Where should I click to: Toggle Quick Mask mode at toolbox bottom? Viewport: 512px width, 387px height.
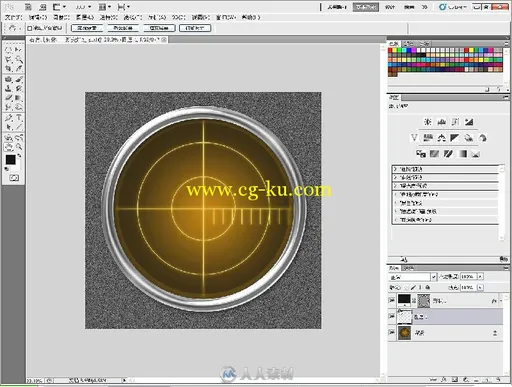pyautogui.click(x=14, y=178)
